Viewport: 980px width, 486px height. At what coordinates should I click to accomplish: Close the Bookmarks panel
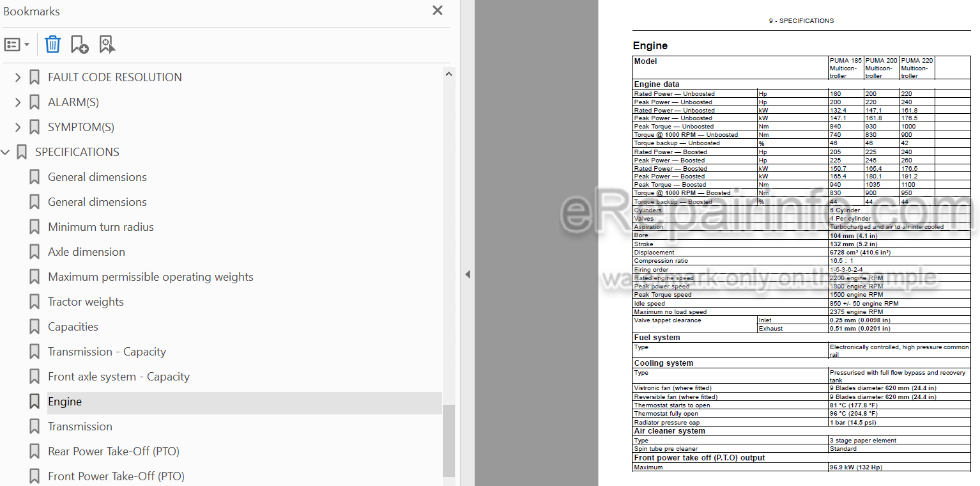coord(438,10)
